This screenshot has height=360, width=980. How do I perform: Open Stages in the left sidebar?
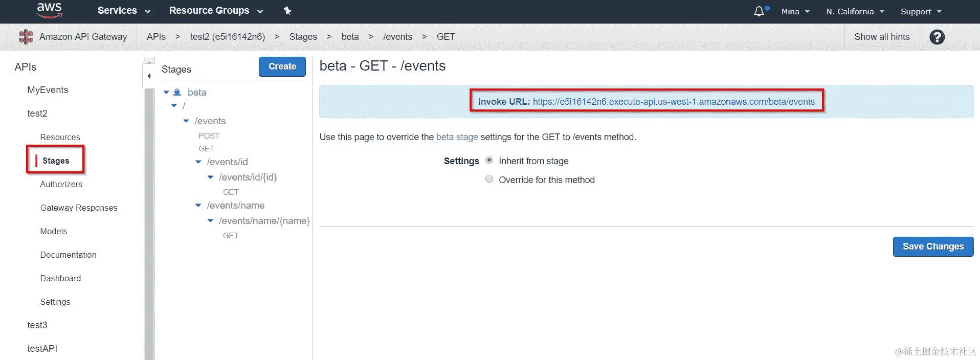click(x=56, y=161)
